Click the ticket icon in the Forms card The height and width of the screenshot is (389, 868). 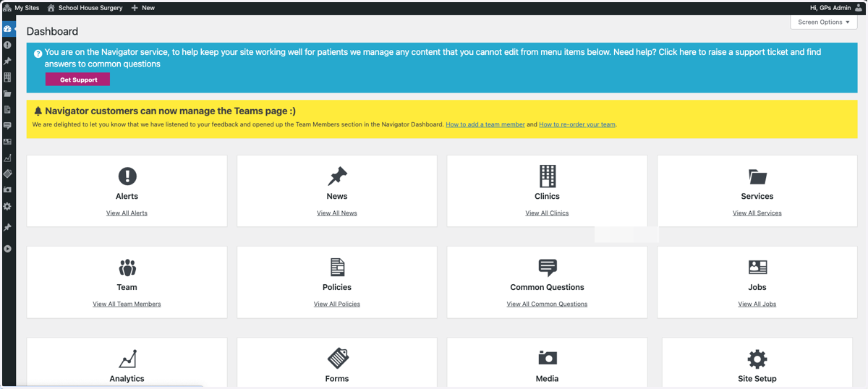pos(337,358)
